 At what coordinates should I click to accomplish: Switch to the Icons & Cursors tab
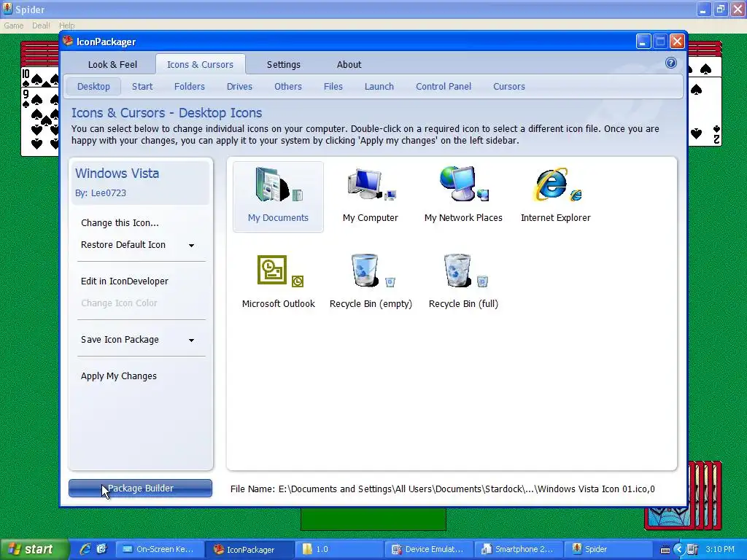coord(200,64)
